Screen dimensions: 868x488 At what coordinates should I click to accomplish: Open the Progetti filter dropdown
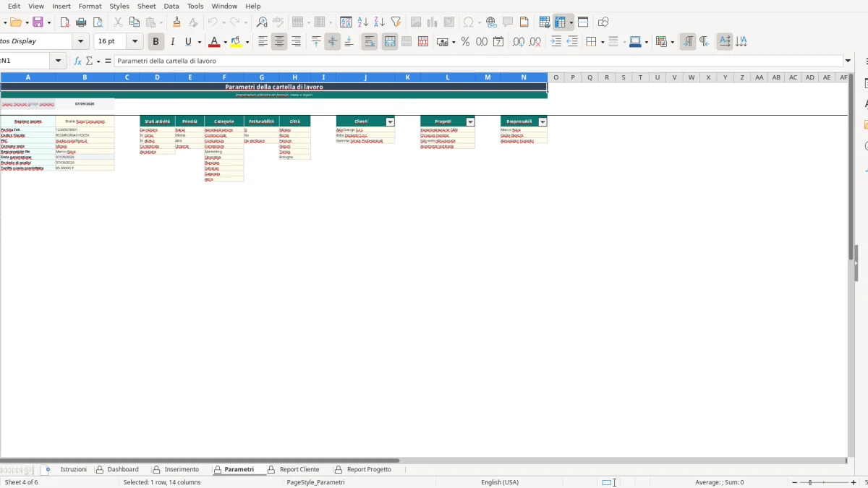[470, 121]
